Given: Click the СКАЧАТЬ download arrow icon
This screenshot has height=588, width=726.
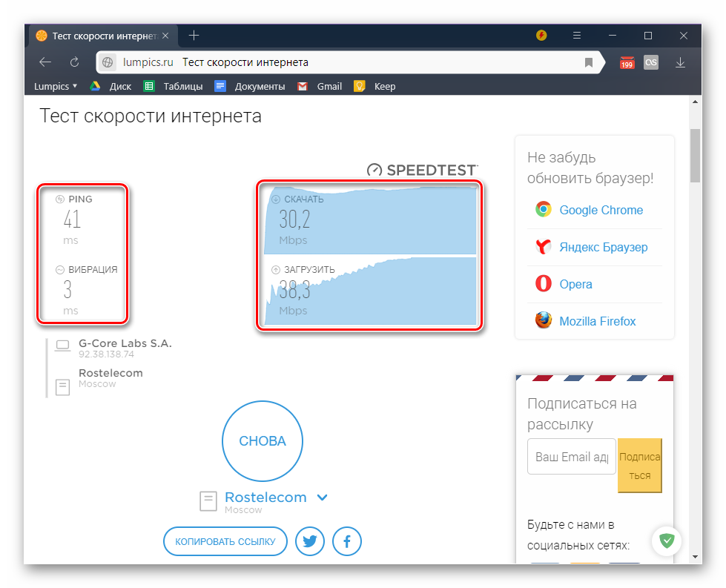Looking at the screenshot, I should pos(275,199).
